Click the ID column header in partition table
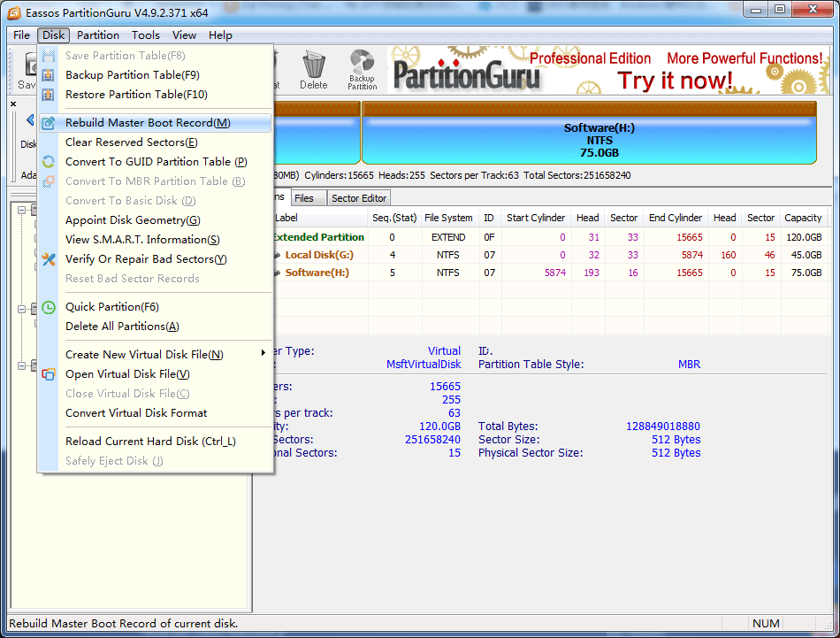Image resolution: width=840 pixels, height=638 pixels. coord(489,219)
